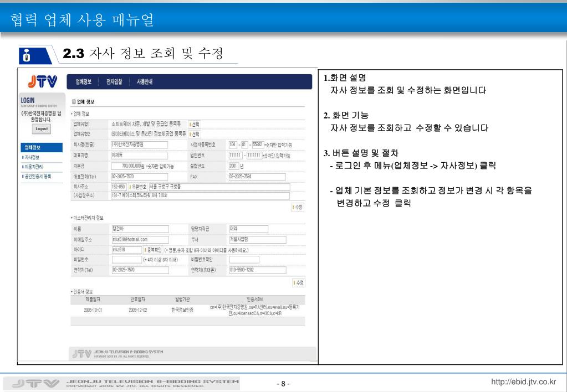567x392 pixels.
Task: Click the 연락처(Tel) input field
Action: click(140, 270)
